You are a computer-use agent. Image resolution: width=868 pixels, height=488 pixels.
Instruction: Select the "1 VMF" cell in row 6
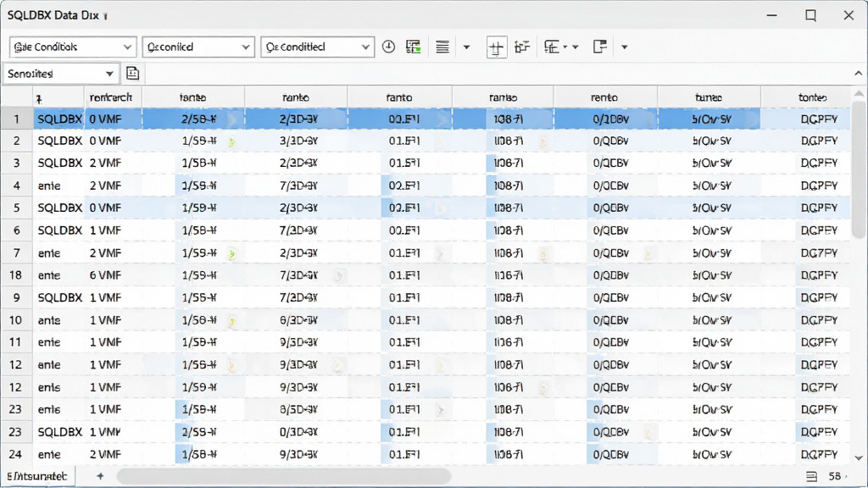click(x=113, y=230)
